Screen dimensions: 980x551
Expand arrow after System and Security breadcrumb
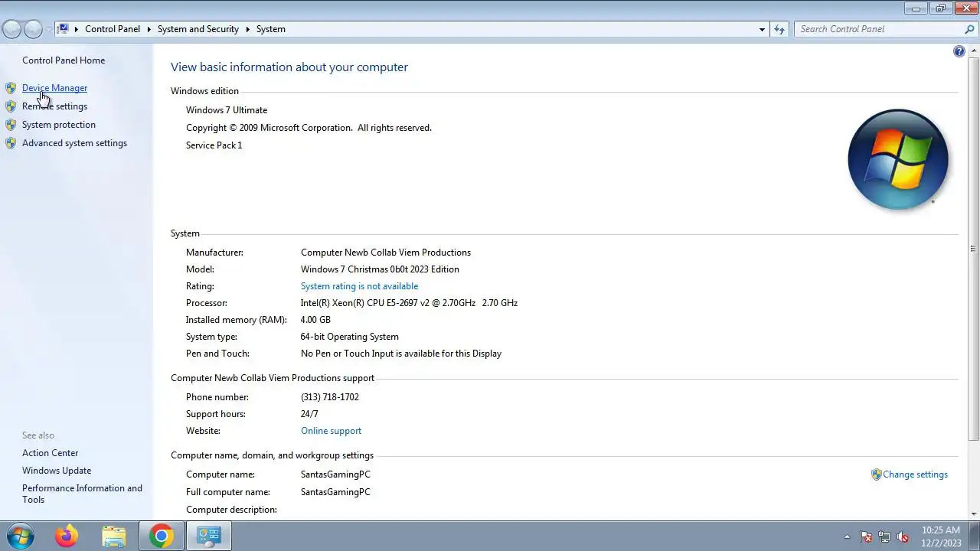coord(248,29)
